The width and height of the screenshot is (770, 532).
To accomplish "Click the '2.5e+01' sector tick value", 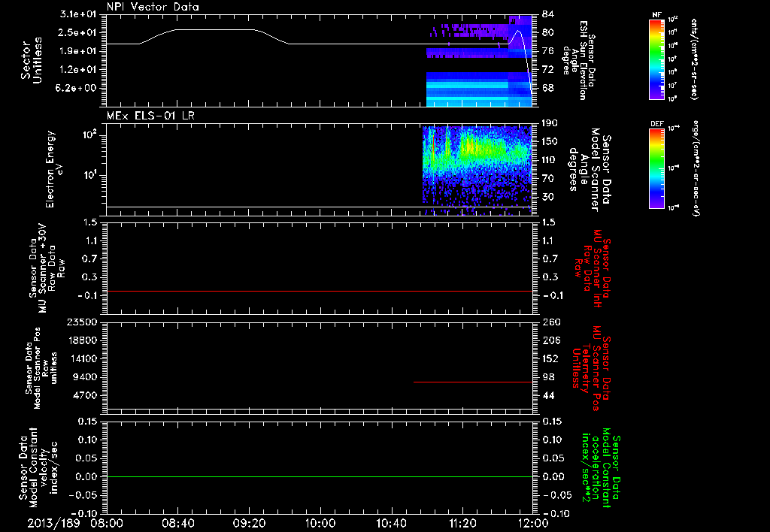I will point(78,32).
